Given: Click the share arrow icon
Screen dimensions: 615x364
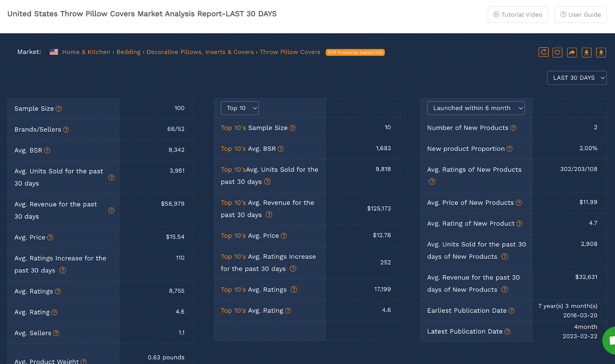Looking at the screenshot, I should [x=572, y=52].
